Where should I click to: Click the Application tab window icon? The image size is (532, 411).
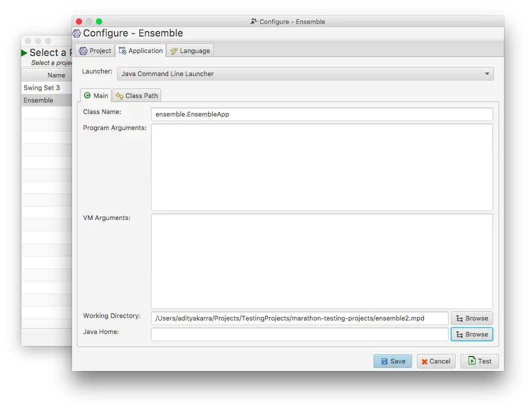(122, 51)
